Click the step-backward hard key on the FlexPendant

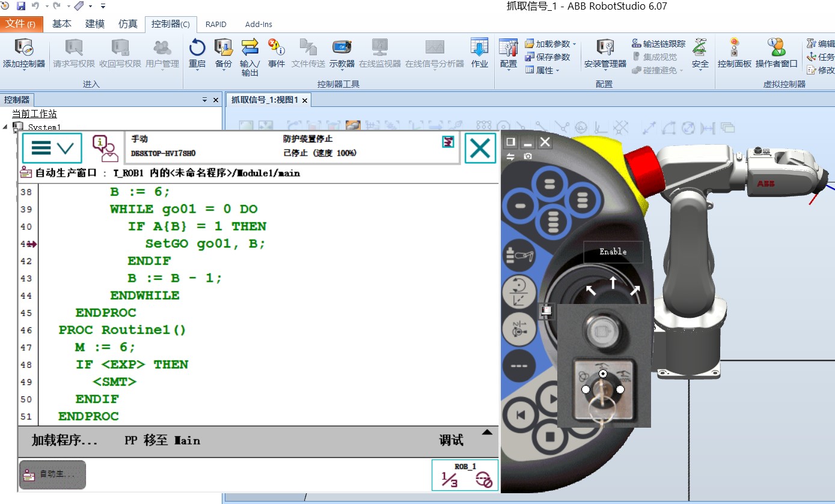pos(521,415)
